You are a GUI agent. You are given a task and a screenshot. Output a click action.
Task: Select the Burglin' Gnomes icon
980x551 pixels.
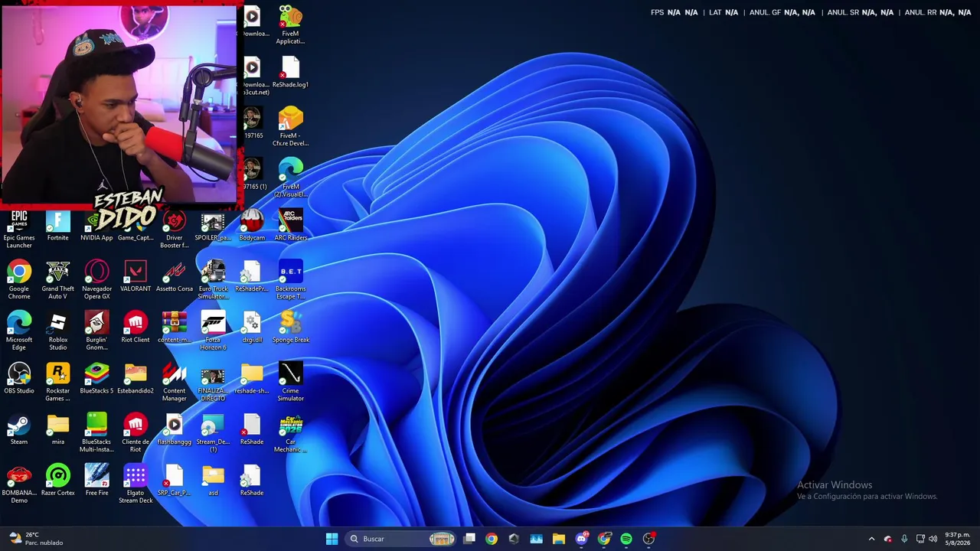pos(96,331)
